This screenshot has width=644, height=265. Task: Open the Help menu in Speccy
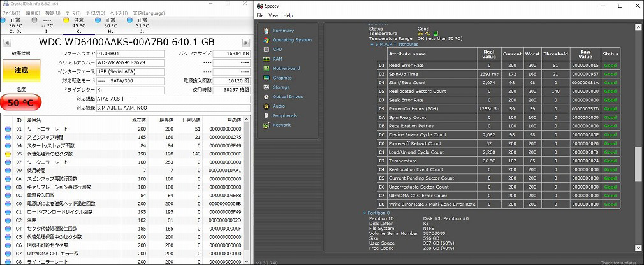(x=288, y=15)
